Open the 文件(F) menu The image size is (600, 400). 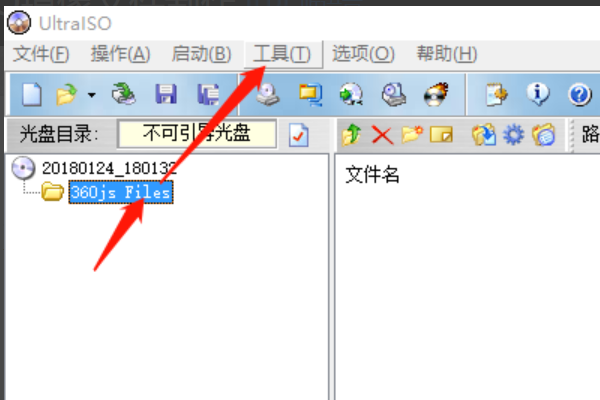[x=41, y=54]
